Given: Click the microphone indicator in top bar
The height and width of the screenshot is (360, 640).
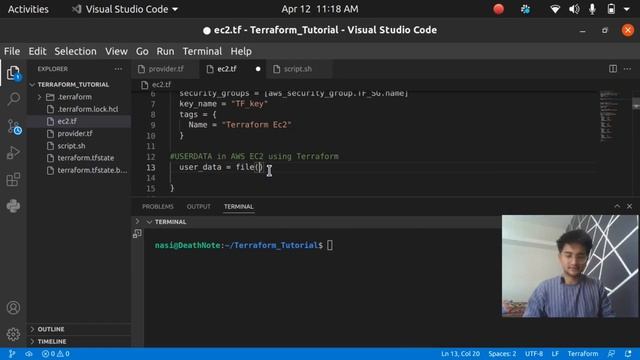Looking at the screenshot, I should point(592,9).
